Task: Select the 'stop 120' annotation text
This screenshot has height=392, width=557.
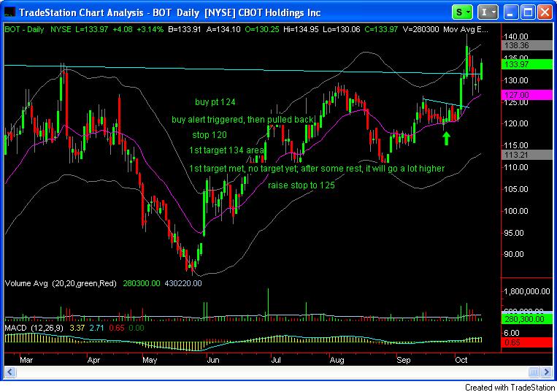Action: tap(210, 135)
